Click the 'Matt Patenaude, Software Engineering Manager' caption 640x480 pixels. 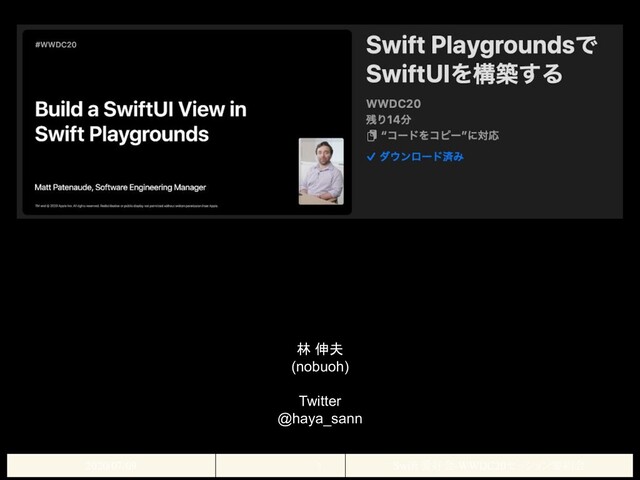click(x=120, y=187)
